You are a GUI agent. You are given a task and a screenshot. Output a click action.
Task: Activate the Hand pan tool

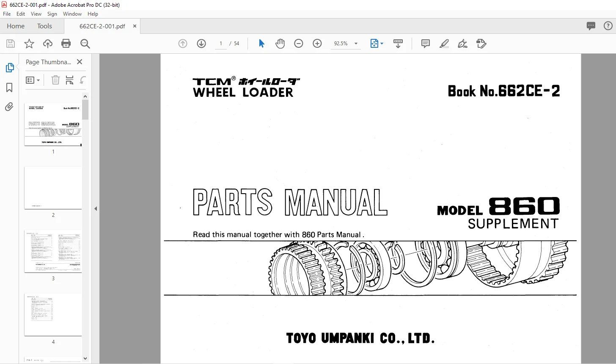[x=280, y=44]
